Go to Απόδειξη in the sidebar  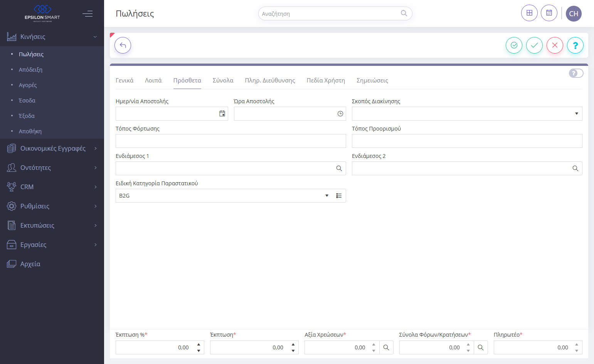(x=30, y=70)
